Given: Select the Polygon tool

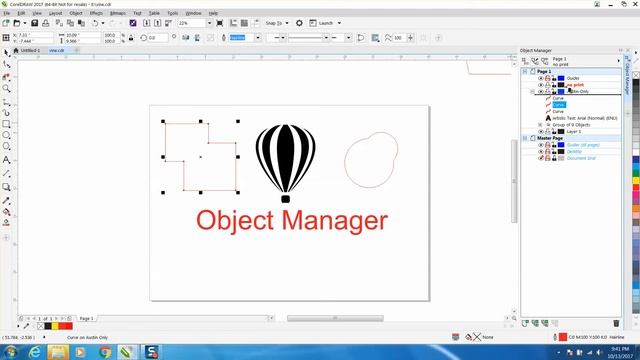Looking at the screenshot, I should [x=6, y=147].
